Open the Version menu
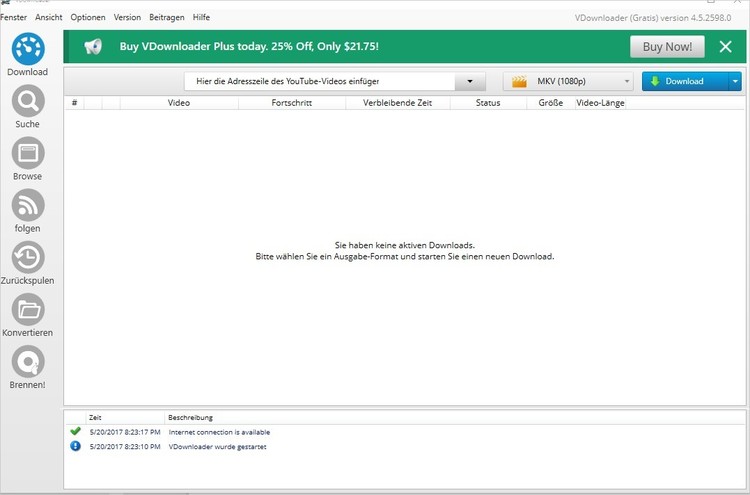This screenshot has height=495, width=750. pos(127,17)
